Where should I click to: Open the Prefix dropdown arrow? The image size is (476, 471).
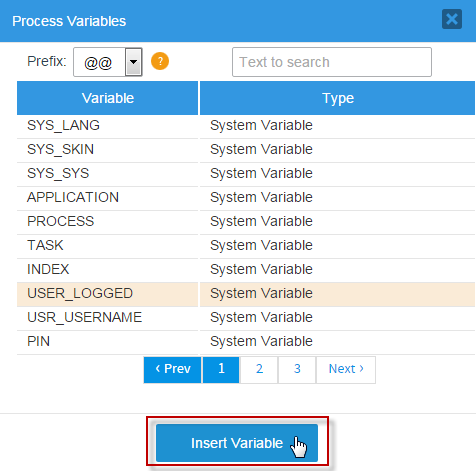point(134,62)
